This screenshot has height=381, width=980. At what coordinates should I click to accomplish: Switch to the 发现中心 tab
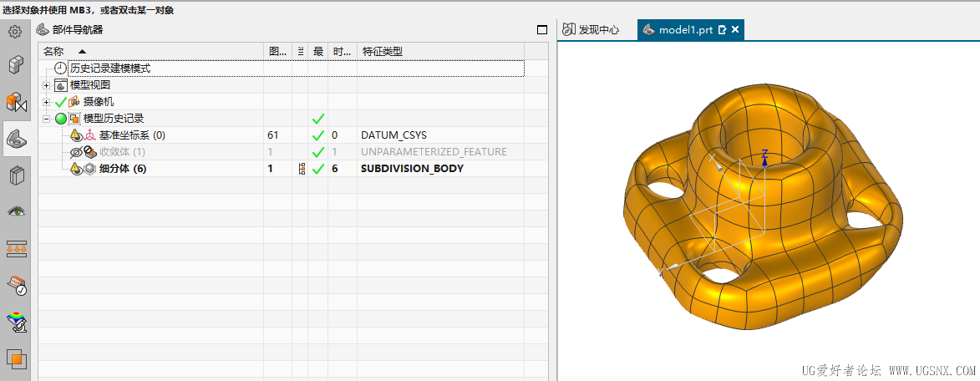click(x=591, y=29)
